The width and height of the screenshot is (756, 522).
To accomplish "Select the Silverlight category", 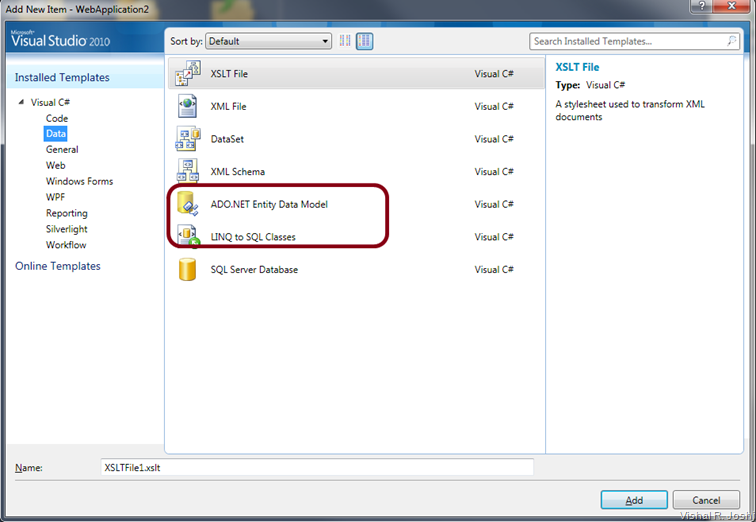I will point(67,229).
